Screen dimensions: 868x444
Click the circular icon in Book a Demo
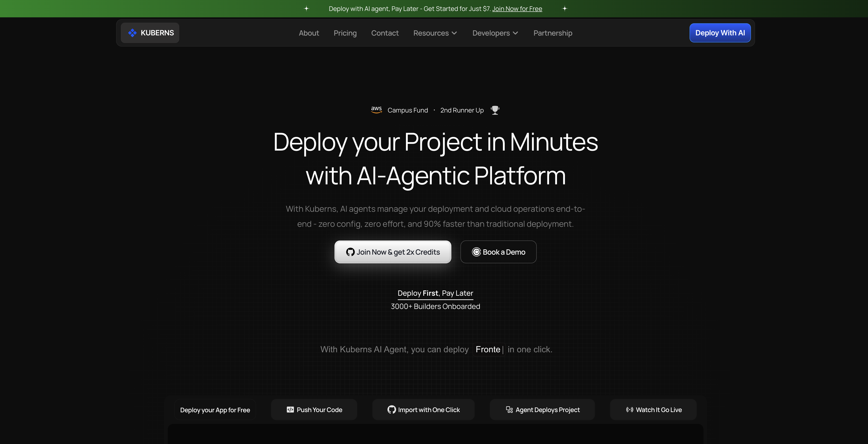(476, 252)
